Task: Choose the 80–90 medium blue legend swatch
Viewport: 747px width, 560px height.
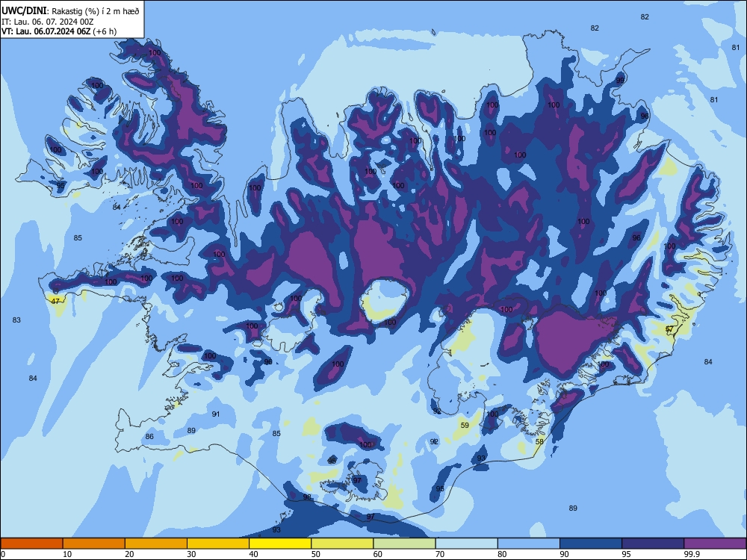Action: [x=528, y=544]
